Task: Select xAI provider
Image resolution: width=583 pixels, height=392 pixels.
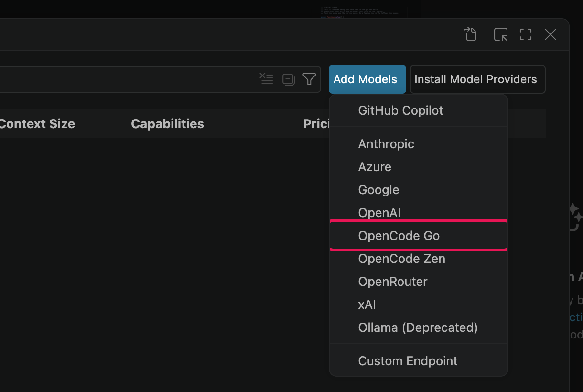Action: point(418,305)
